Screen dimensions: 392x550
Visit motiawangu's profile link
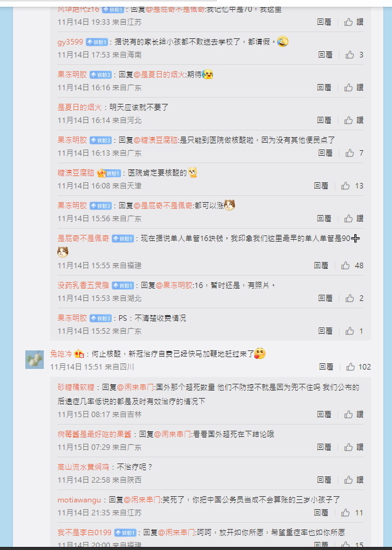coord(79,500)
